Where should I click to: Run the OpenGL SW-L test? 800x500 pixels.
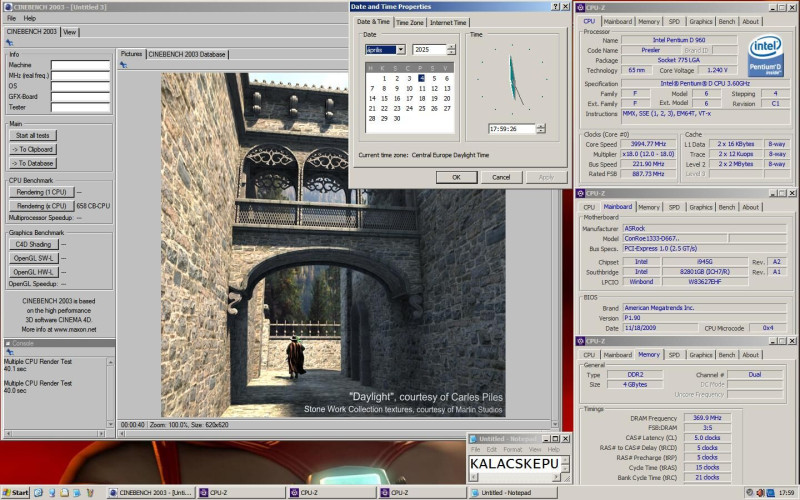click(x=33, y=258)
